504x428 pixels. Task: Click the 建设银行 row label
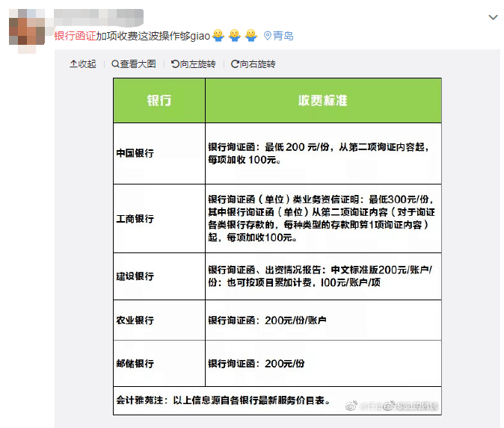pyautogui.click(x=135, y=276)
